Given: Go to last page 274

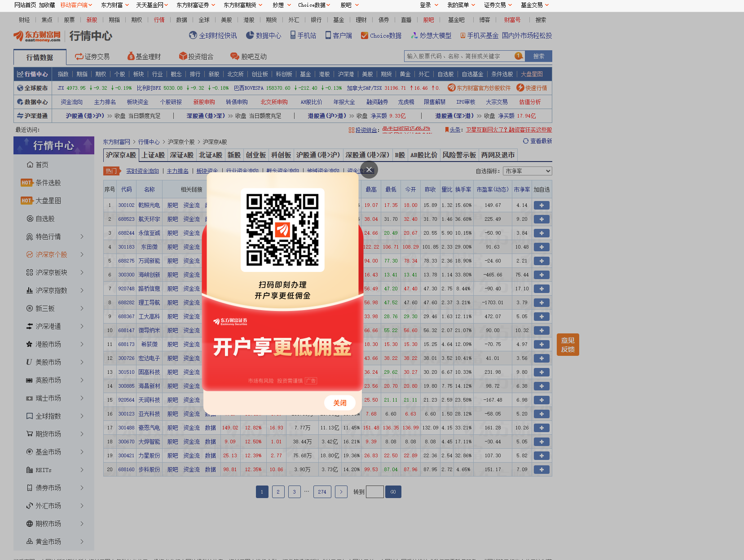Looking at the screenshot, I should pos(322,492).
